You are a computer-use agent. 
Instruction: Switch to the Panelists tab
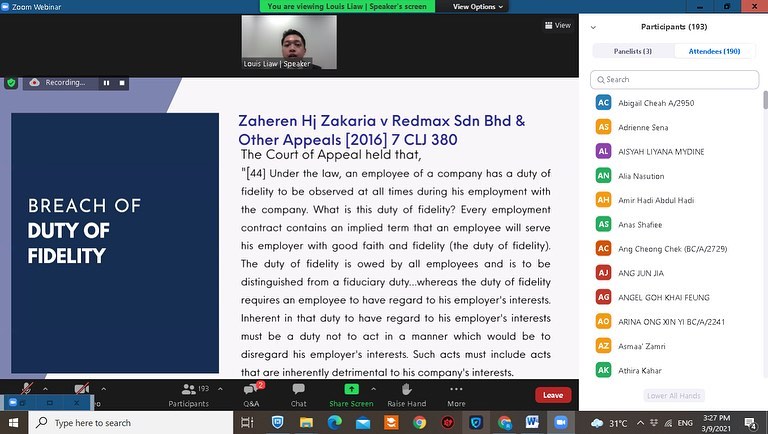[632, 51]
